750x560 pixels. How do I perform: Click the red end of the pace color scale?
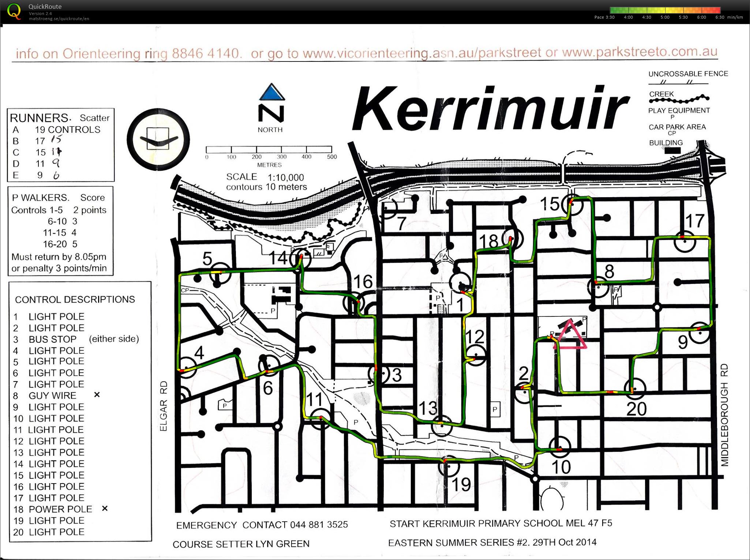click(x=717, y=10)
